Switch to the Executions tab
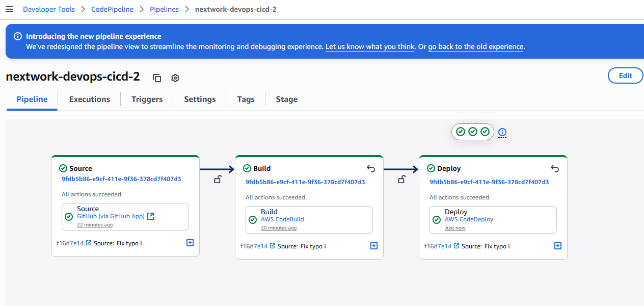 click(x=90, y=99)
